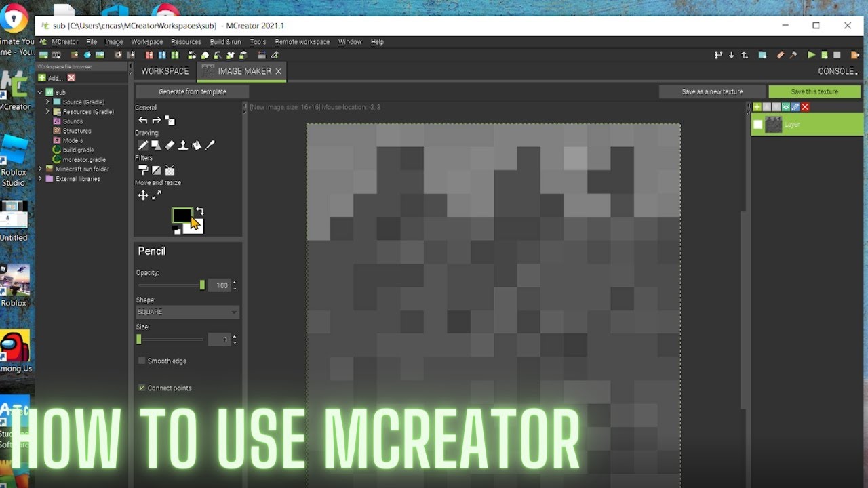Expand the External libraries node
Viewport: 868px width, 488px height.
tap(40, 178)
